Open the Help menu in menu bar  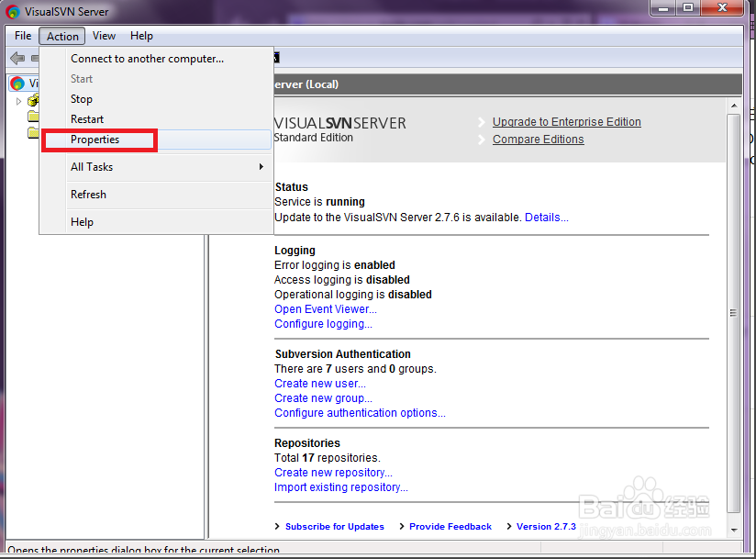point(141,36)
